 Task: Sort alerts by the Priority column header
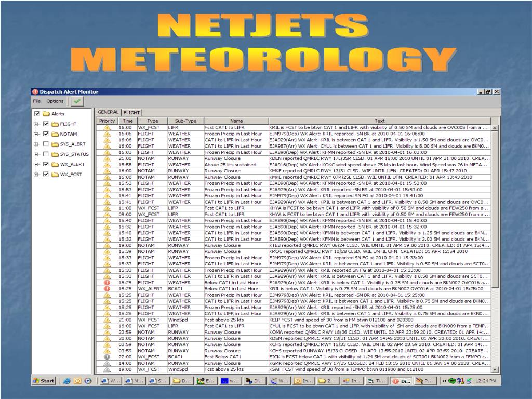point(107,121)
